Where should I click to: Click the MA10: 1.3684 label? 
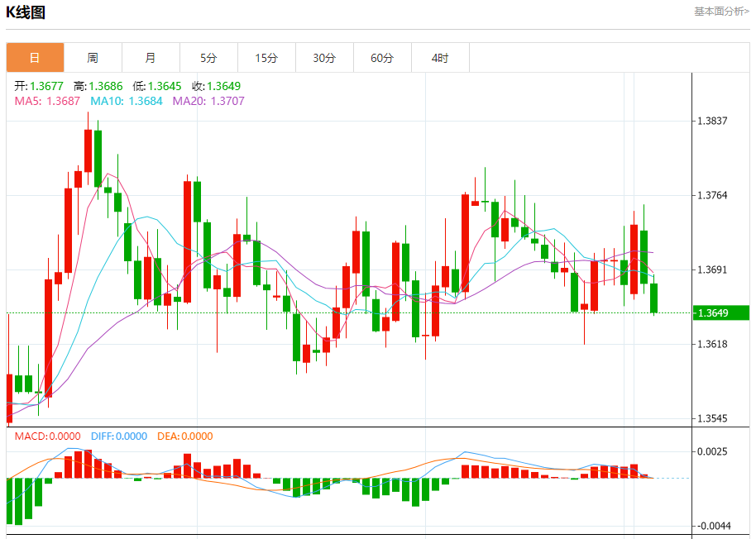click(x=127, y=101)
